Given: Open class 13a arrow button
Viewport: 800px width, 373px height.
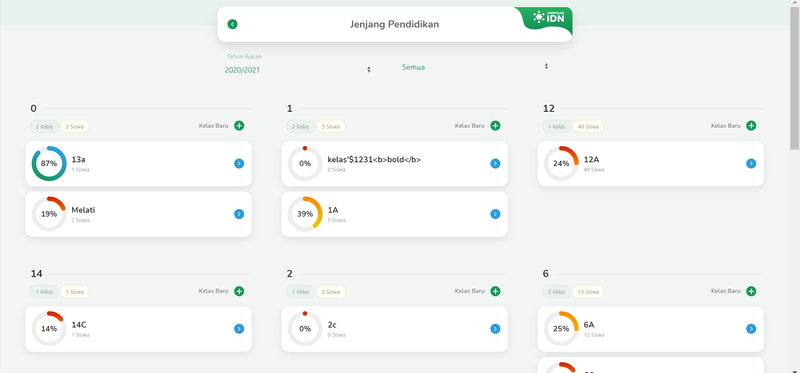Looking at the screenshot, I should click(239, 163).
